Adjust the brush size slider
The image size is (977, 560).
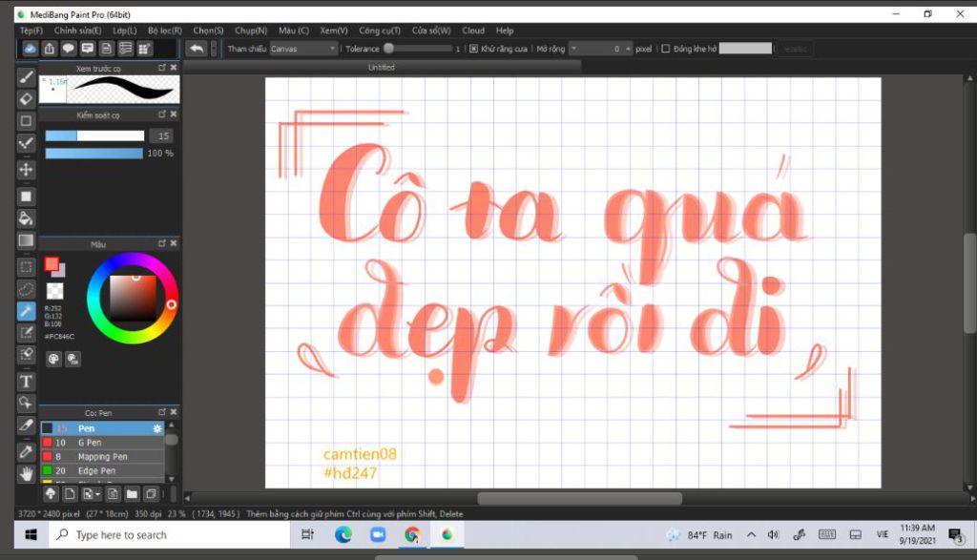coord(94,135)
